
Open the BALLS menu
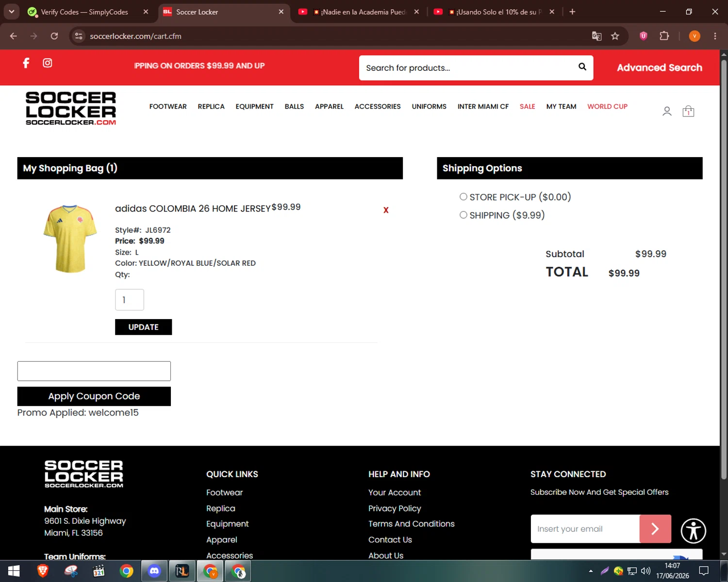294,106
